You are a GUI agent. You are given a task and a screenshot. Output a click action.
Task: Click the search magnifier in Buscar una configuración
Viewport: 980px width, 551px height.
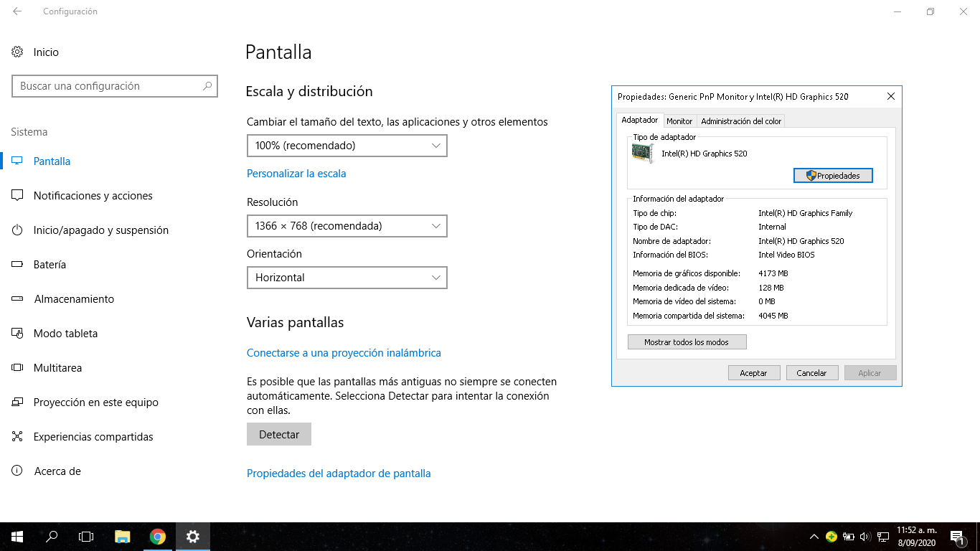click(207, 86)
